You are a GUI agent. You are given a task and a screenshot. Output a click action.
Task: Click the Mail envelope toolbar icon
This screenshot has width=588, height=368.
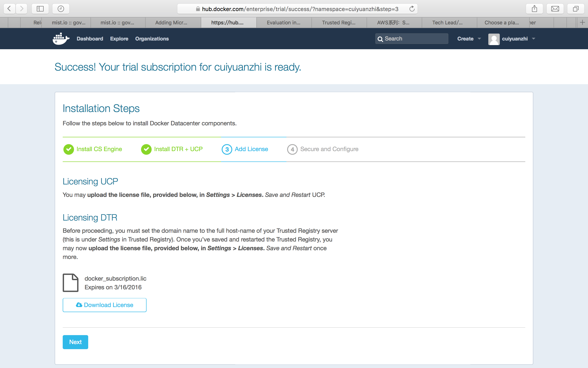(555, 9)
